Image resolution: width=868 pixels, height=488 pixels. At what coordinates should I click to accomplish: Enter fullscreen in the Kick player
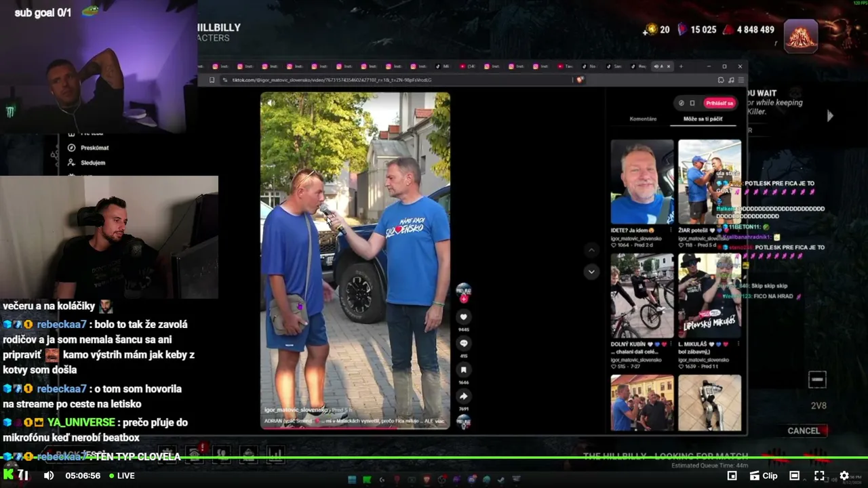click(x=819, y=476)
